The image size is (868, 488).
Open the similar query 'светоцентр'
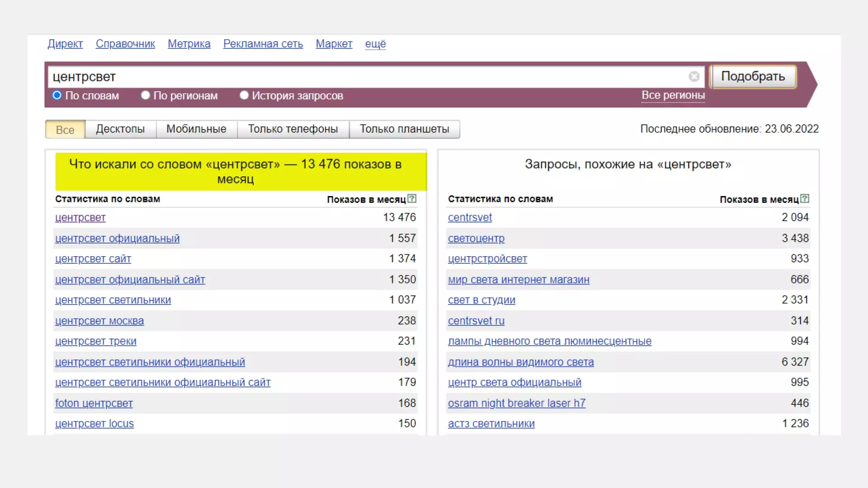pyautogui.click(x=476, y=239)
